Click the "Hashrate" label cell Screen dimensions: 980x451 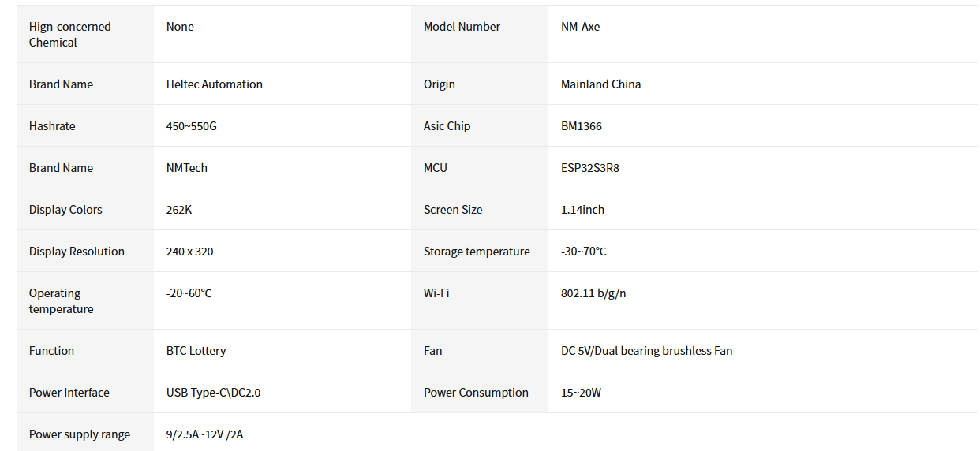pyautogui.click(x=52, y=126)
